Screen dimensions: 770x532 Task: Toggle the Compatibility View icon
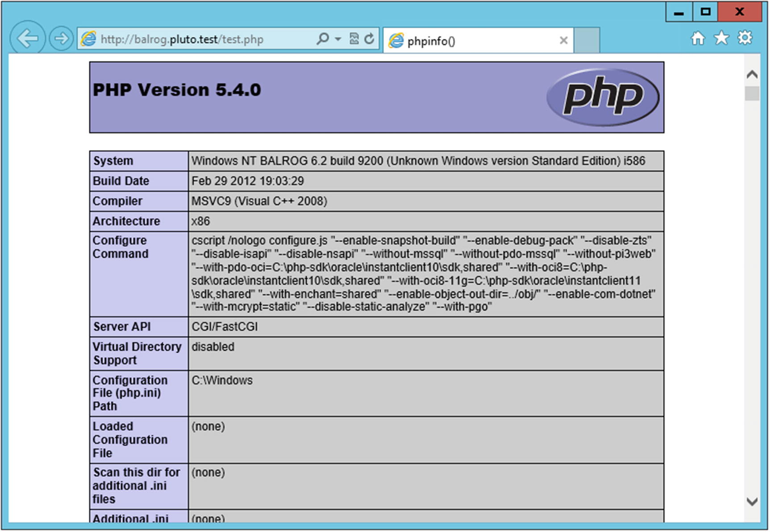(x=354, y=39)
